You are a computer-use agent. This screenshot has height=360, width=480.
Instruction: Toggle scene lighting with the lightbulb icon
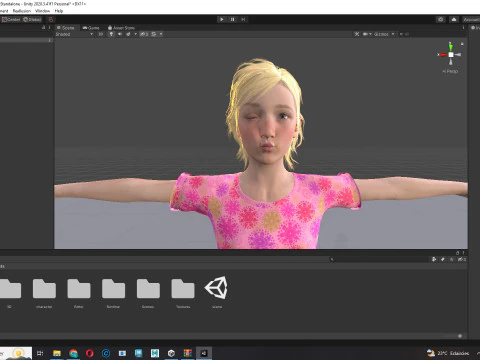pyautogui.click(x=111, y=34)
